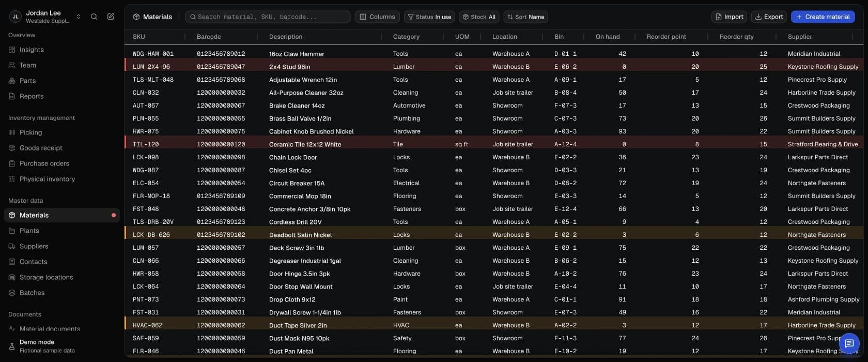
Task: Click Deck Screw 3in 1lb
Action: point(297,248)
